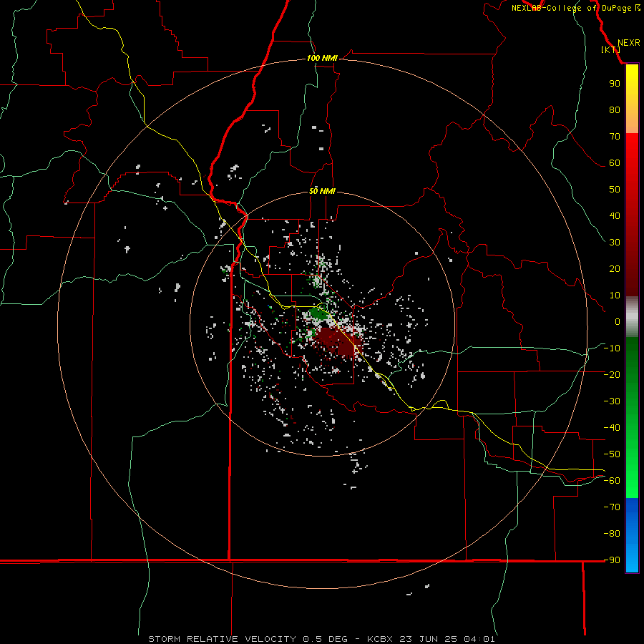Click the NEXR label above the scale
Viewport: 644px width, 644px height.
pos(628,43)
